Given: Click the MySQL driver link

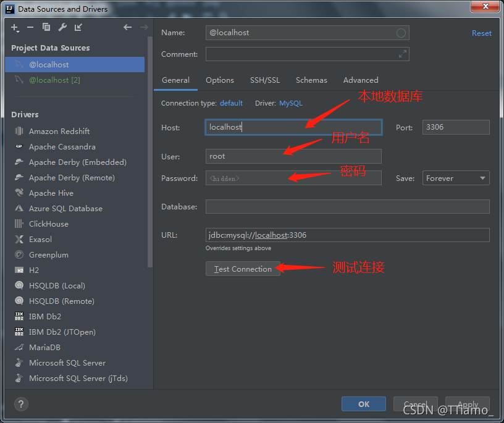Looking at the screenshot, I should [291, 103].
